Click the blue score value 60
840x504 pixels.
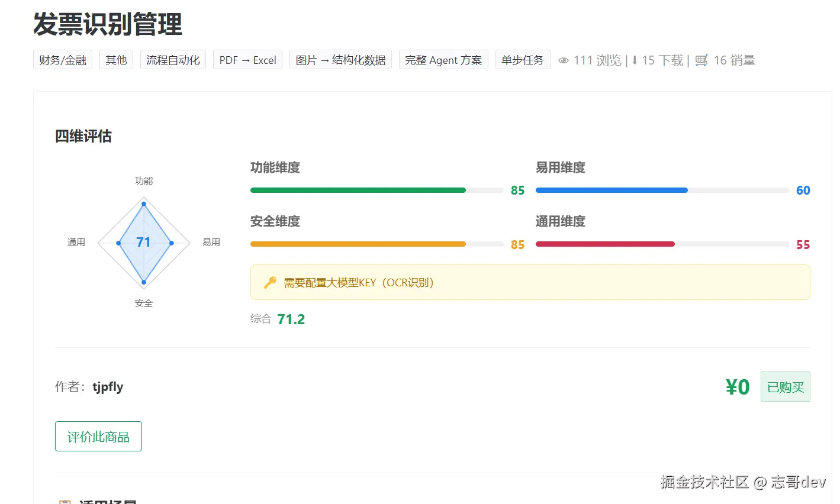803,190
